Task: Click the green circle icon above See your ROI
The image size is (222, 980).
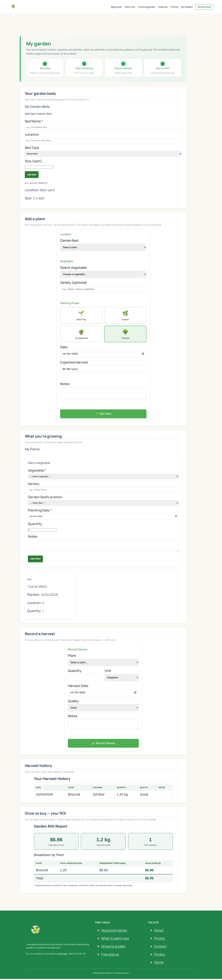Action: click(163, 64)
